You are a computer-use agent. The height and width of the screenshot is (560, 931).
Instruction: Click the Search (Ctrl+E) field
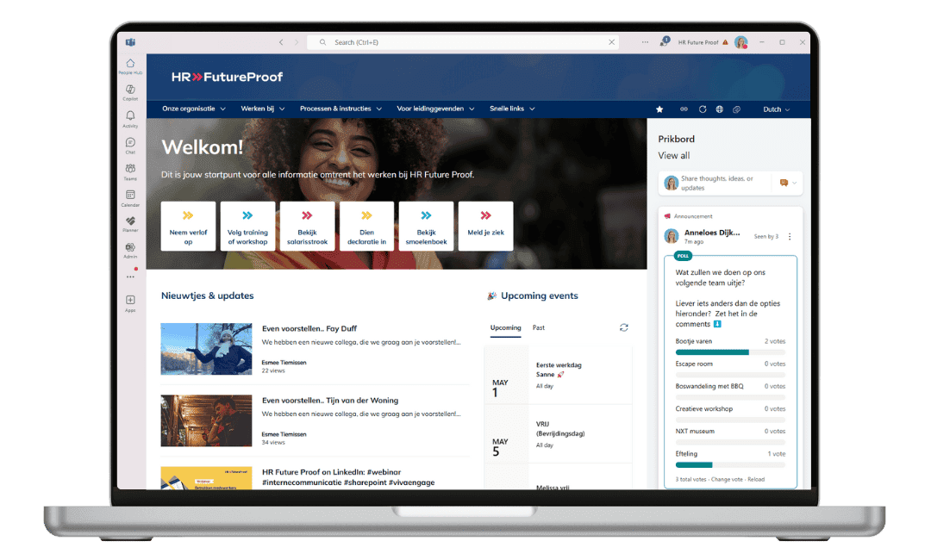click(463, 42)
